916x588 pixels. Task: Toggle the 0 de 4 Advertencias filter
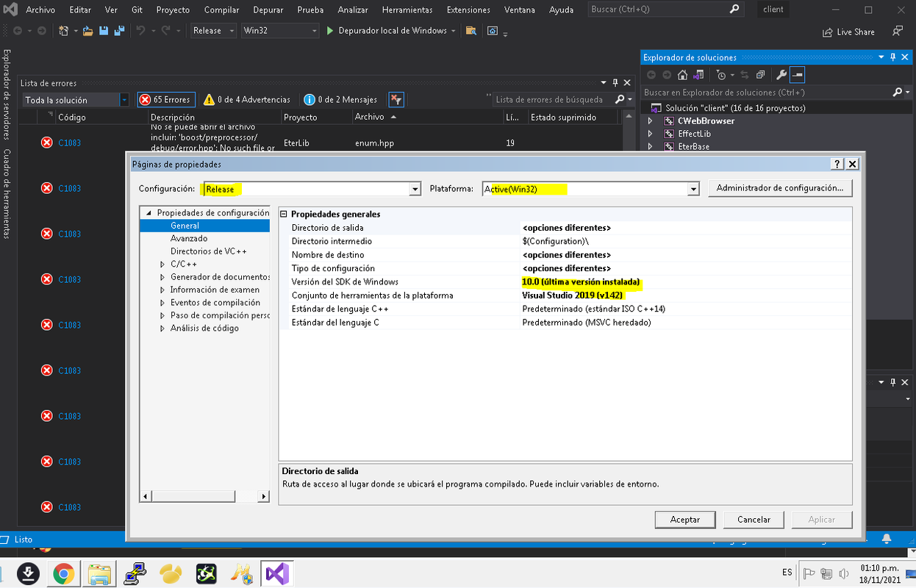coord(247,99)
